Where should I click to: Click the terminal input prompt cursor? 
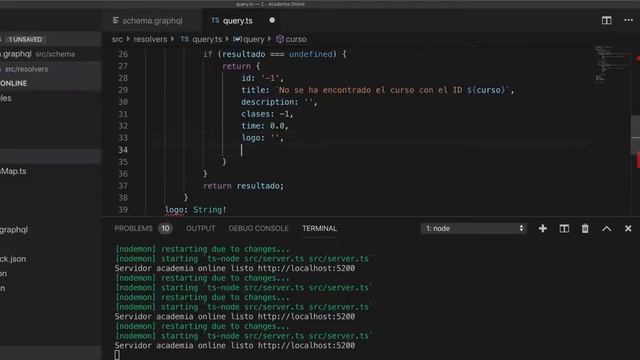click(118, 355)
